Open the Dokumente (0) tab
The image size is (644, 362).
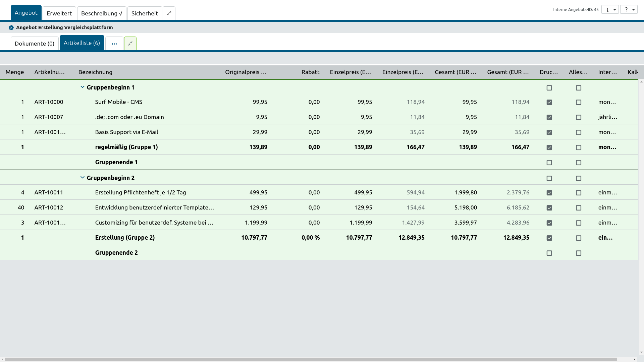tap(35, 44)
